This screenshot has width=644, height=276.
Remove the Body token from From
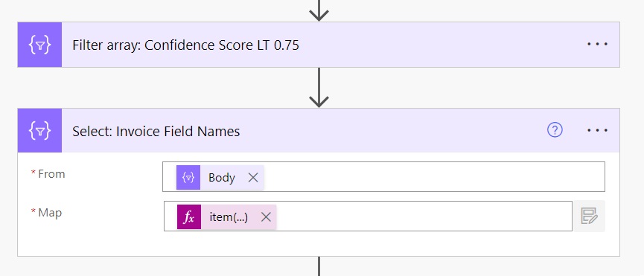(253, 178)
